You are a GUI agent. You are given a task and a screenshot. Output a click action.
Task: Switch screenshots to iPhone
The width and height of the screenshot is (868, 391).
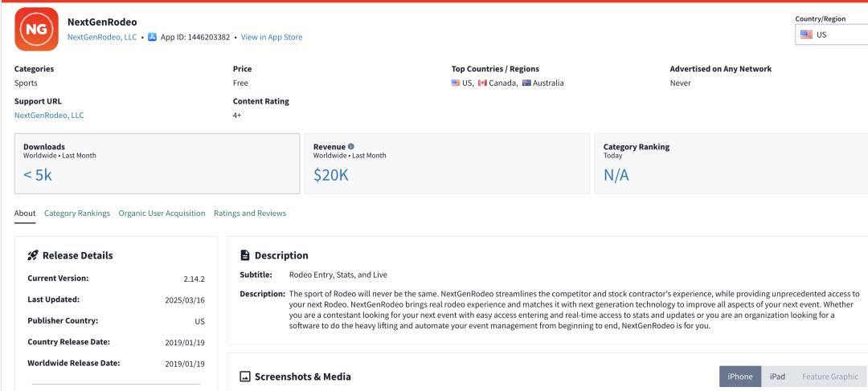coord(740,377)
